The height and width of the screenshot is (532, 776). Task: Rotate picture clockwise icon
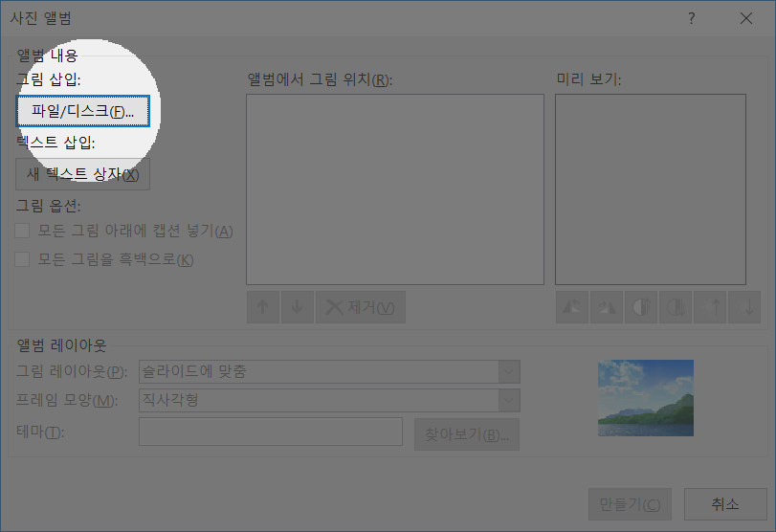pyautogui.click(x=607, y=307)
